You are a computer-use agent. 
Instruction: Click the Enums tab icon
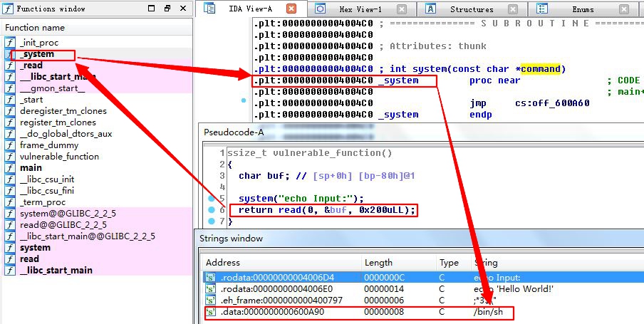coord(543,9)
